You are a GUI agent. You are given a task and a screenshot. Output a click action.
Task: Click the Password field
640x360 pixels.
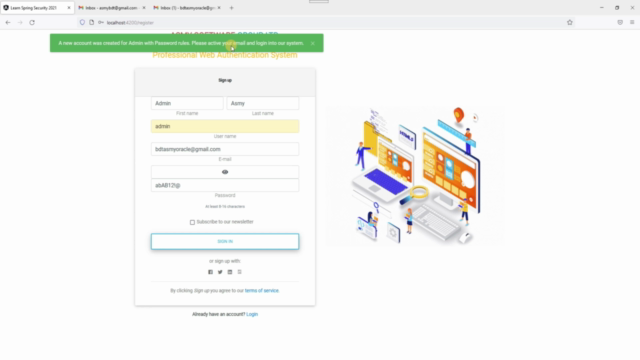225,185
